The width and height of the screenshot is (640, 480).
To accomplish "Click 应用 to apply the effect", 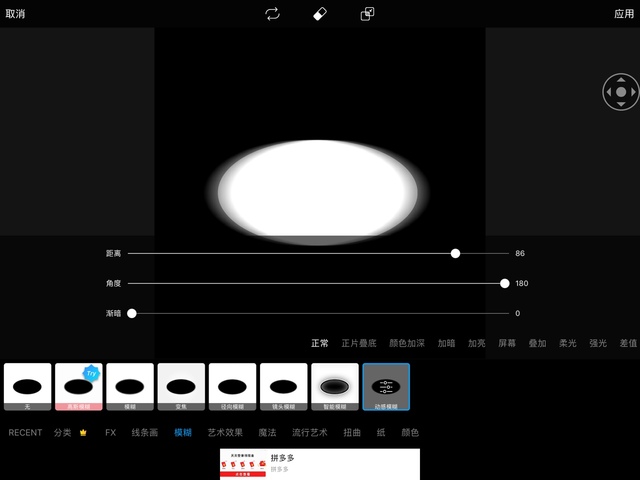I will [x=624, y=14].
